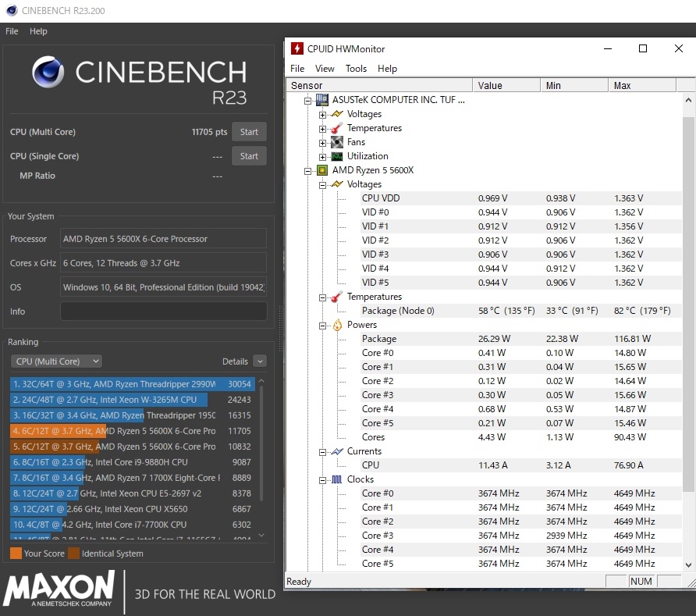Click the Value column header

[506, 85]
